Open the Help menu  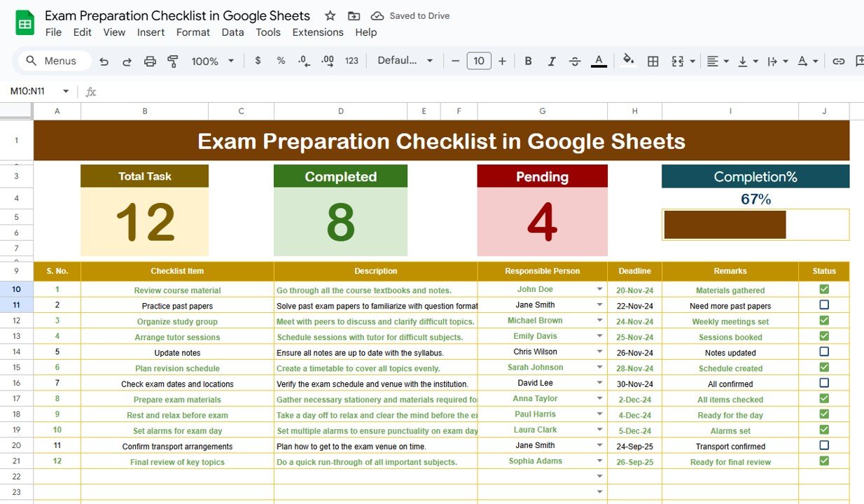pos(365,32)
